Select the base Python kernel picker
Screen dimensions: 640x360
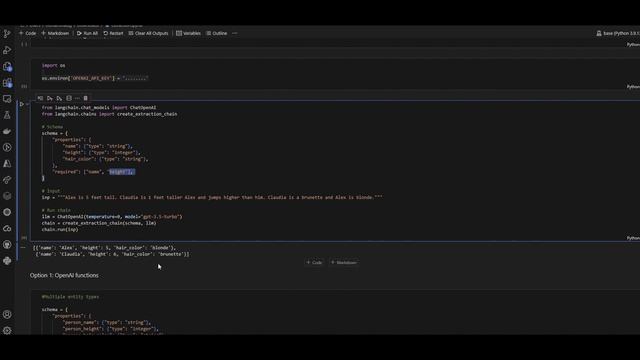[618, 33]
